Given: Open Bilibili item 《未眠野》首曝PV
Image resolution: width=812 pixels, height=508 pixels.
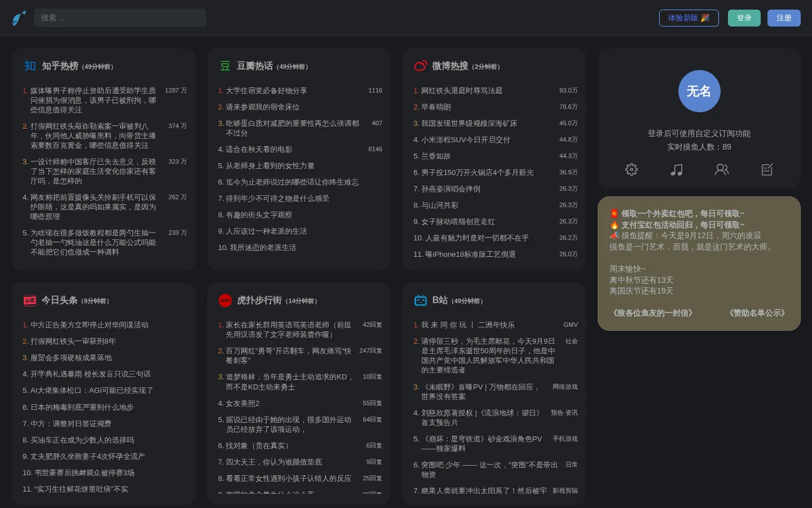Looking at the screenshot, I should tap(480, 391).
